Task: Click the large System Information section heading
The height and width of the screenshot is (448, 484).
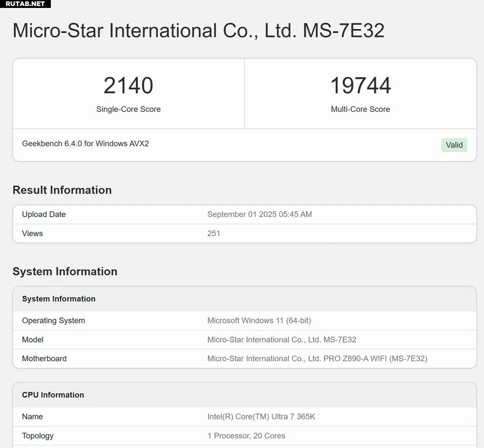Action: [x=65, y=272]
